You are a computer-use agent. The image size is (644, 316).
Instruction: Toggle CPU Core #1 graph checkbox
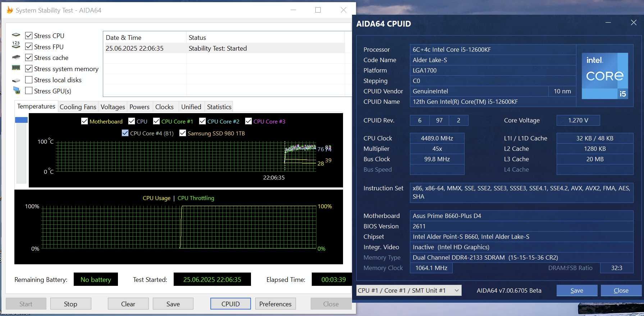click(x=156, y=121)
